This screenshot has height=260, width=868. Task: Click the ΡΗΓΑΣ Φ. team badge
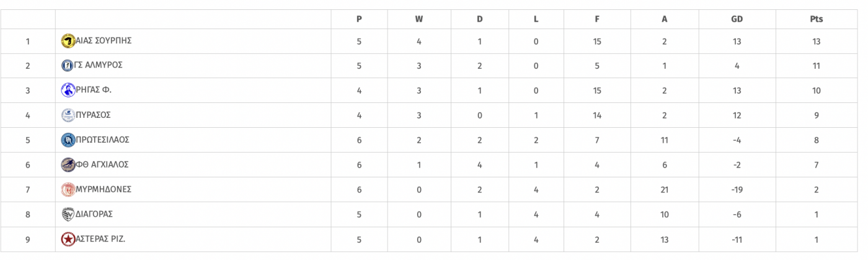tap(68, 91)
